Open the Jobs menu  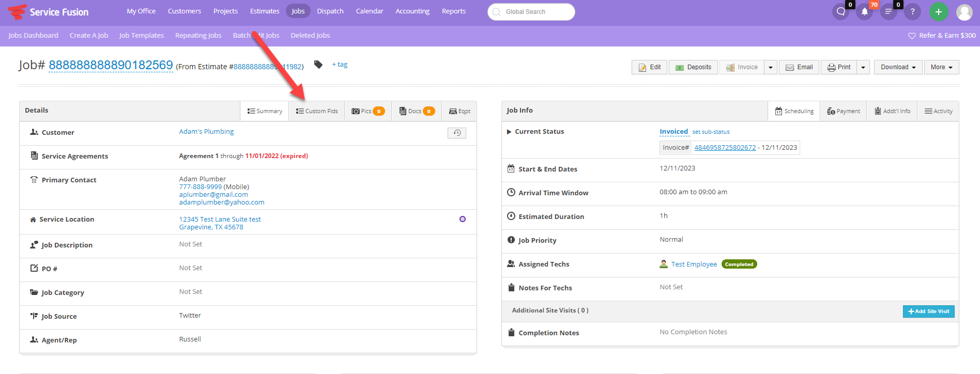coord(298,11)
